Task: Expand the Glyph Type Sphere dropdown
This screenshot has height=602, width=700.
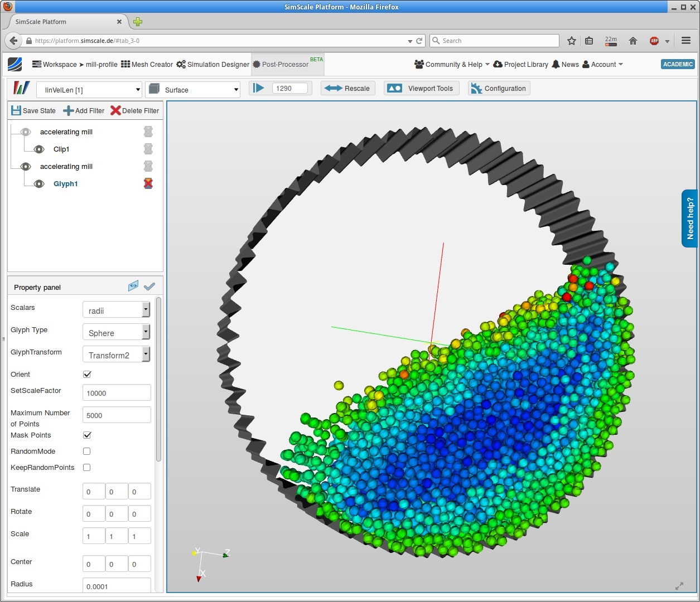Action: [116, 332]
